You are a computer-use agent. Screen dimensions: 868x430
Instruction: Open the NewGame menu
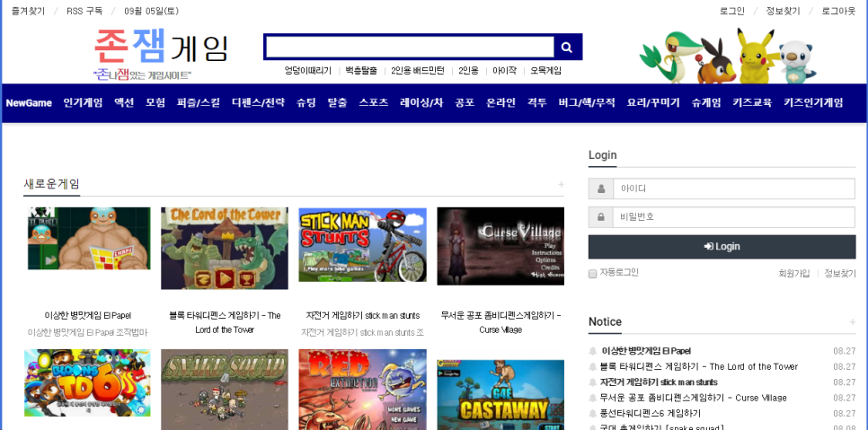29,103
